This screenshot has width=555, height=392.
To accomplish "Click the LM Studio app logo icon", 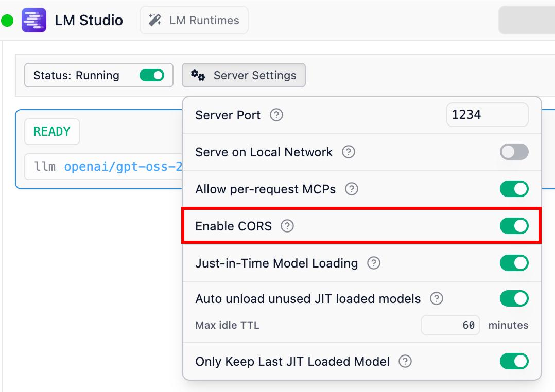I will tap(34, 20).
